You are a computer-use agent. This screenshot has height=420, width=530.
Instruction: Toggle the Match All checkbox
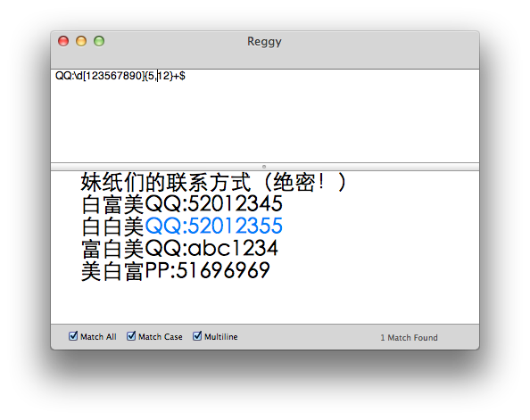(73, 336)
